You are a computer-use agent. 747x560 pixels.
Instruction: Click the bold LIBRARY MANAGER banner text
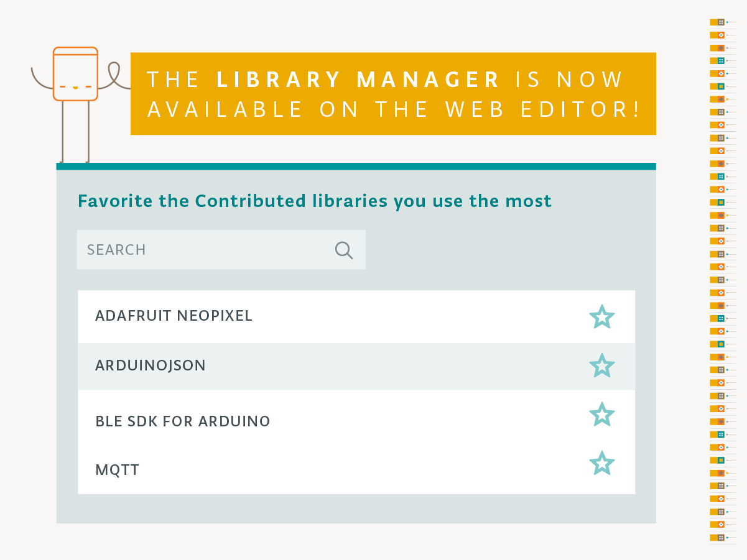[358, 80]
